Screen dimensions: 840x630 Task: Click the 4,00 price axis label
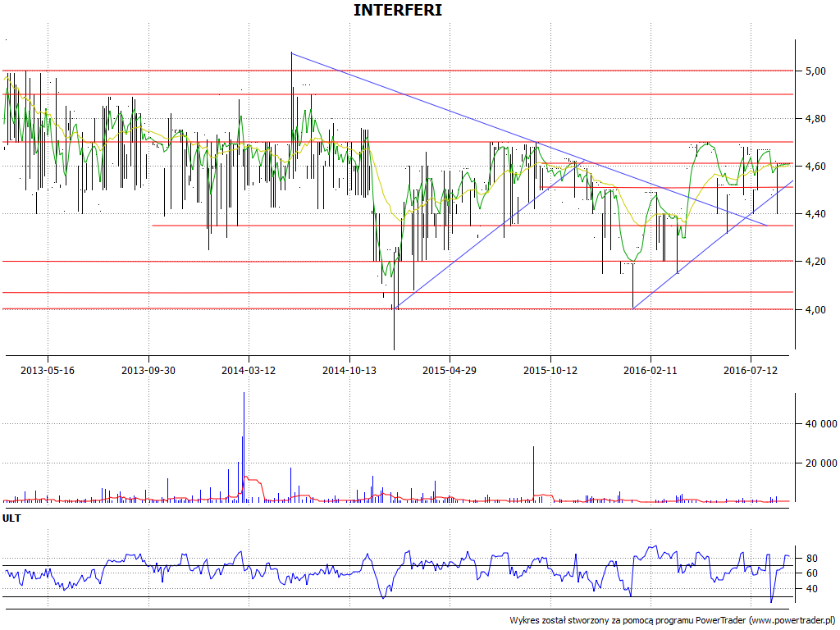[x=815, y=309]
